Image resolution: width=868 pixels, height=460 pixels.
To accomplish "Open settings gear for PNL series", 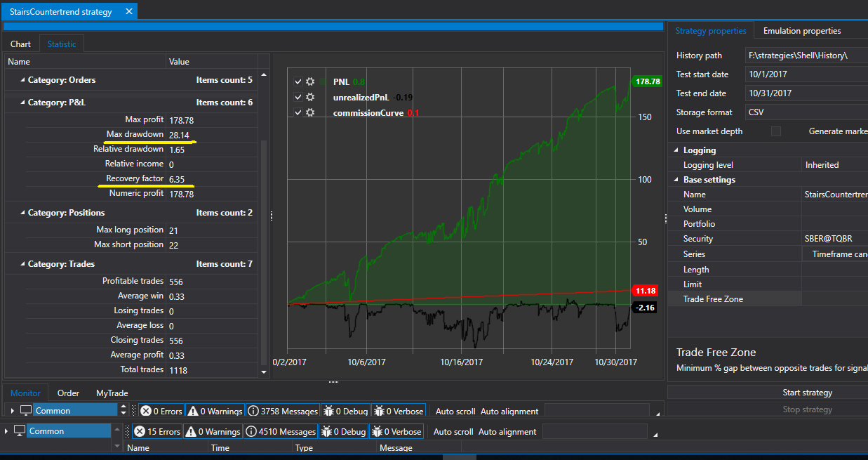I will [x=310, y=81].
